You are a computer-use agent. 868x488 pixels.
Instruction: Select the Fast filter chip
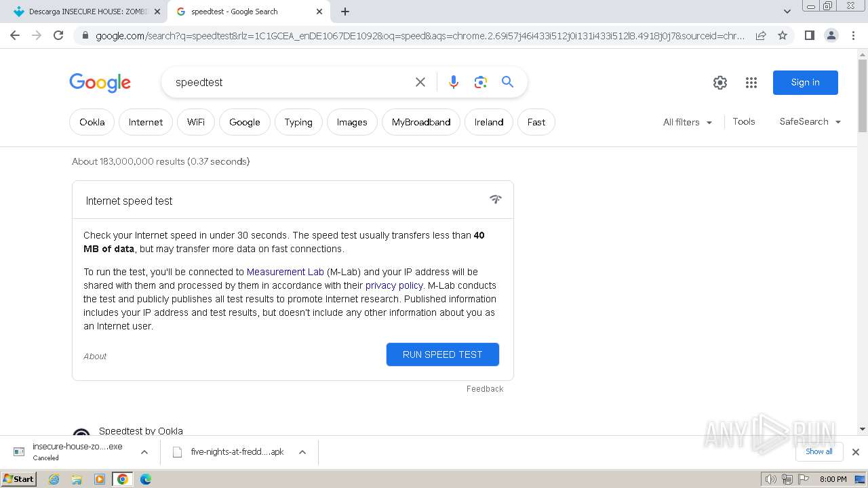pyautogui.click(x=536, y=122)
